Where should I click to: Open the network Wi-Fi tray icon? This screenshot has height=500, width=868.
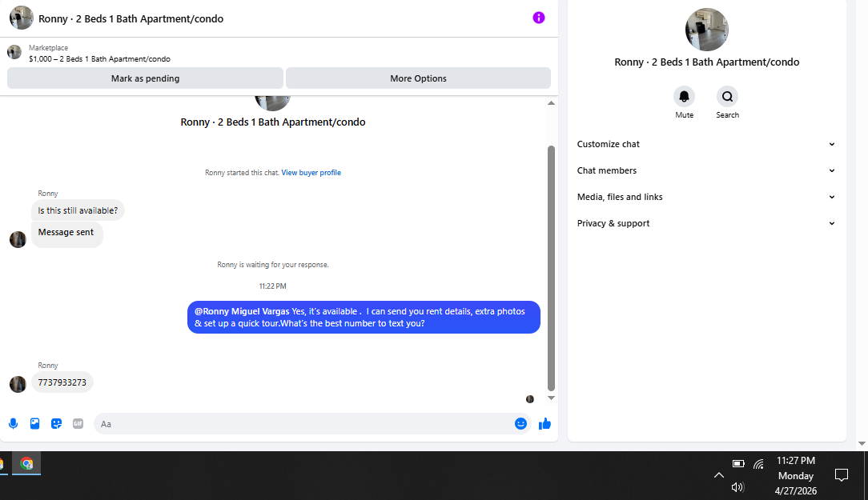tap(758, 463)
